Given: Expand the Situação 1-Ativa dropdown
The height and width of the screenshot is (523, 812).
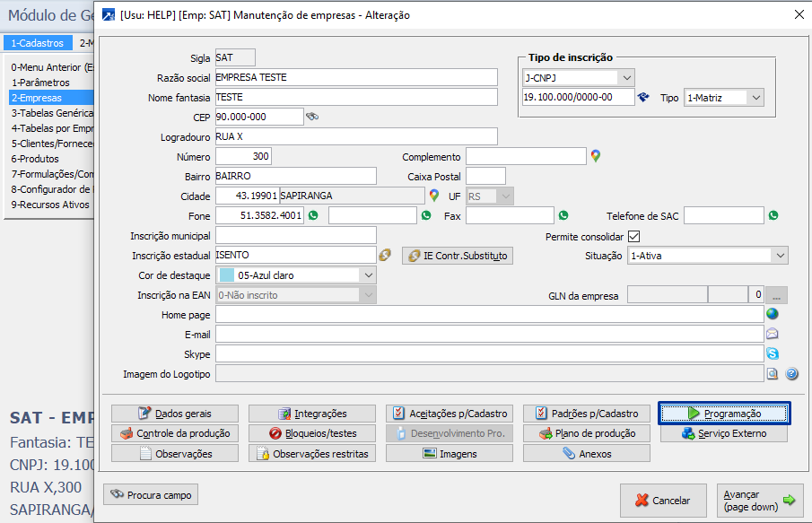Looking at the screenshot, I should tap(780, 256).
